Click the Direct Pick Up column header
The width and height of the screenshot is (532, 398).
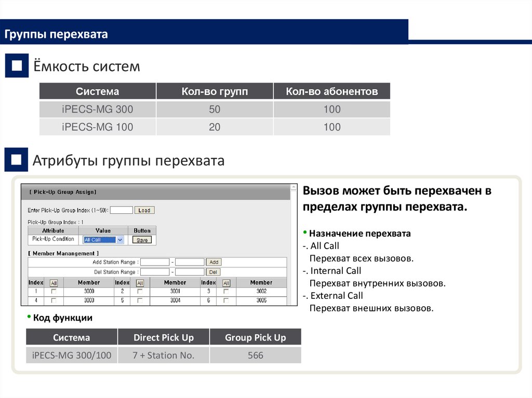164,337
